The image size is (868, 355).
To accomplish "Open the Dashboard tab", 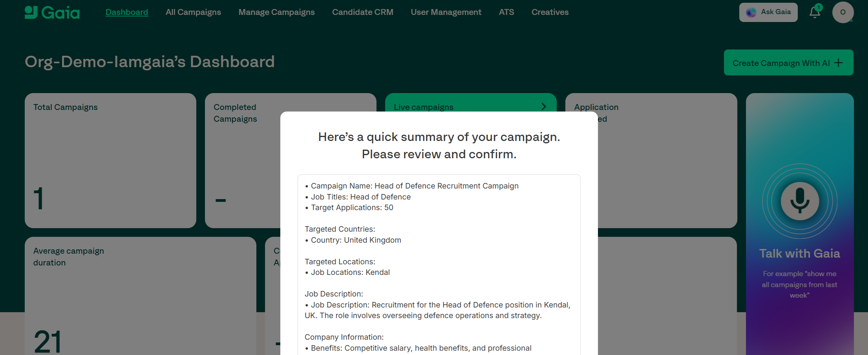I will click(127, 12).
